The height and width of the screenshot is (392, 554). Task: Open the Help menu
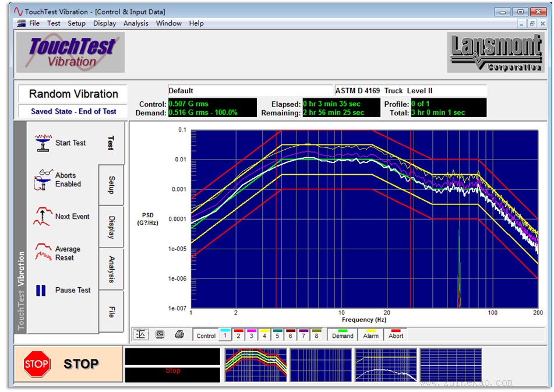196,23
